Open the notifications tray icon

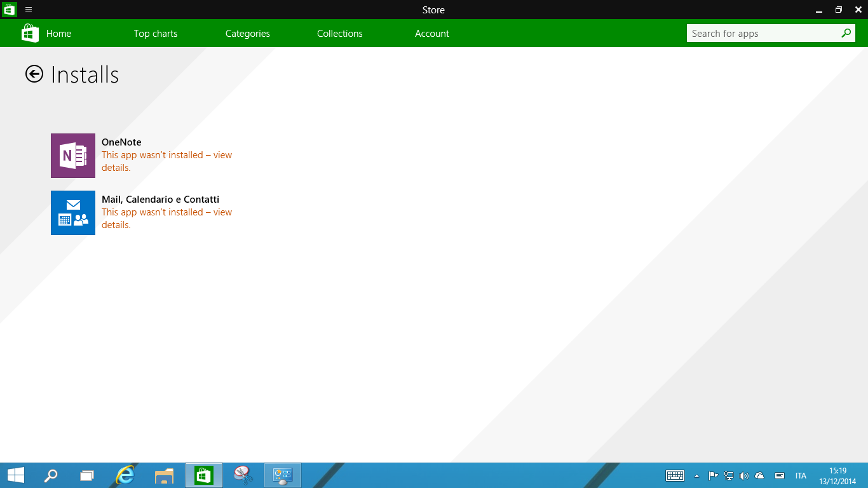click(x=780, y=475)
